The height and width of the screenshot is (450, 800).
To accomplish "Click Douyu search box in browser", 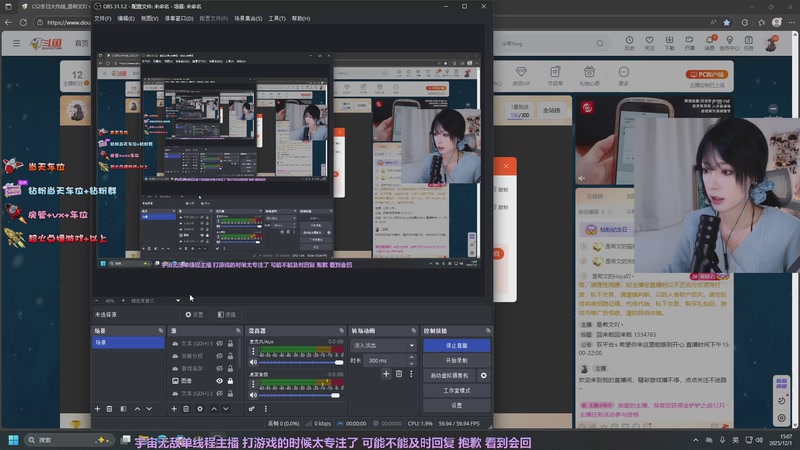I will click(x=551, y=44).
